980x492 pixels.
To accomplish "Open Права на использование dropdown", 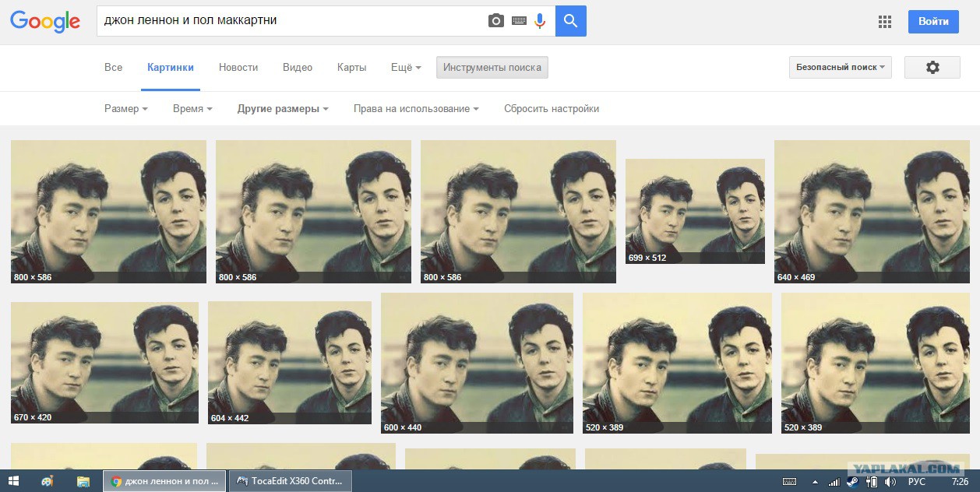I will pos(416,109).
